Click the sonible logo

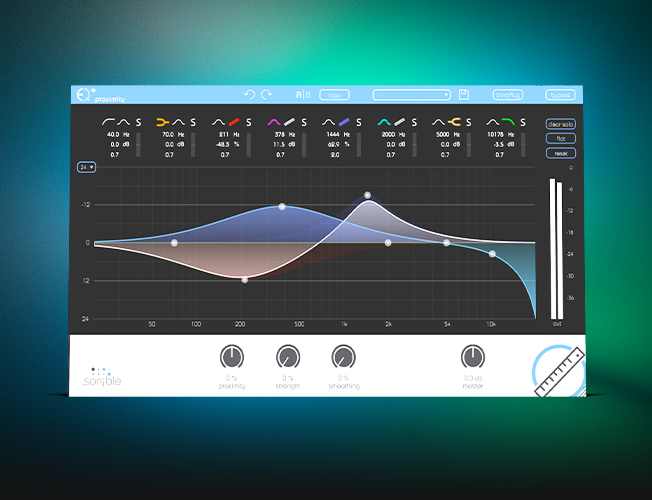click(102, 377)
